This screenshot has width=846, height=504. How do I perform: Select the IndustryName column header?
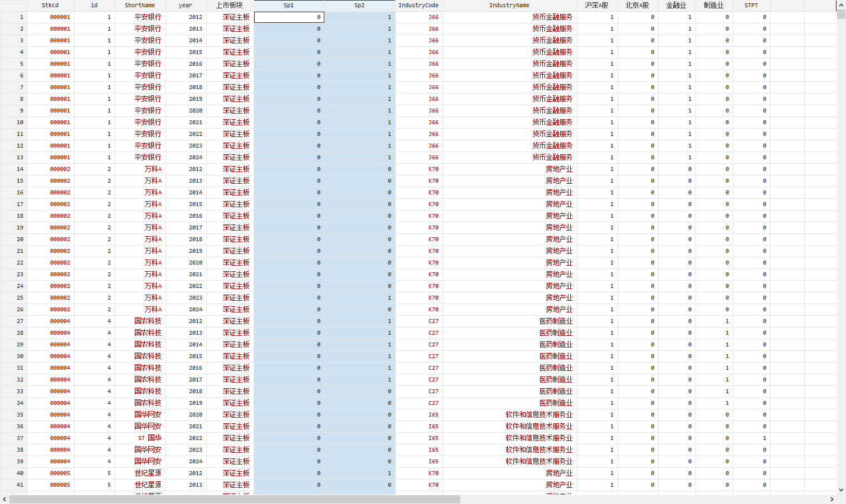[509, 6]
